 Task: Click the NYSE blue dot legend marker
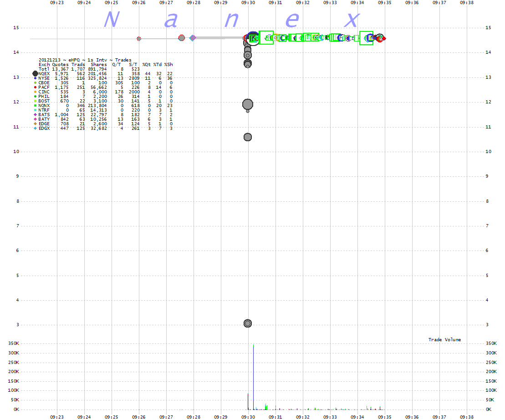[x=36, y=78]
